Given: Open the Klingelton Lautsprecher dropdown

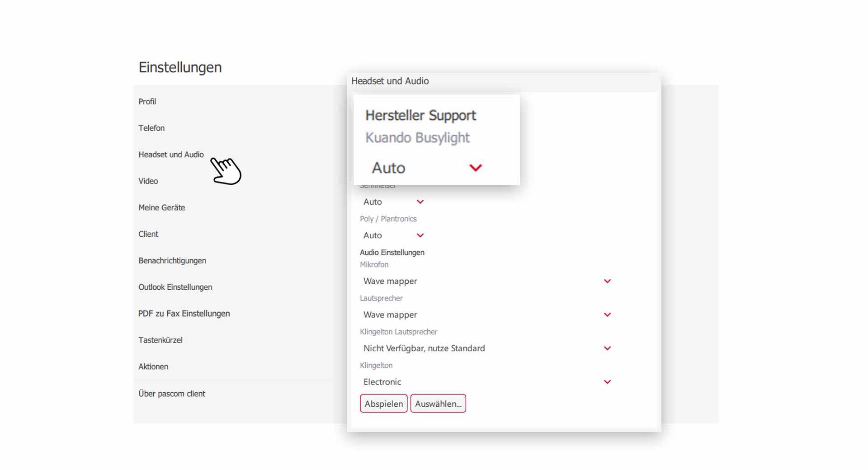Looking at the screenshot, I should click(487, 348).
